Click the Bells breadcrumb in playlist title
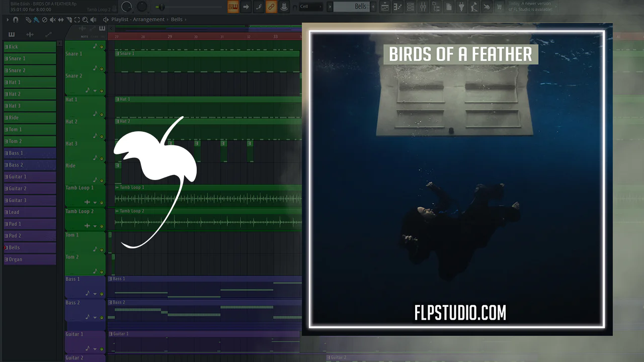 click(177, 20)
